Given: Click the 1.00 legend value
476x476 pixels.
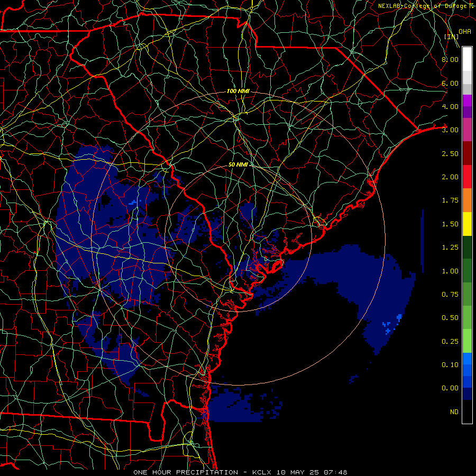Looking at the screenshot, I should point(450,271).
